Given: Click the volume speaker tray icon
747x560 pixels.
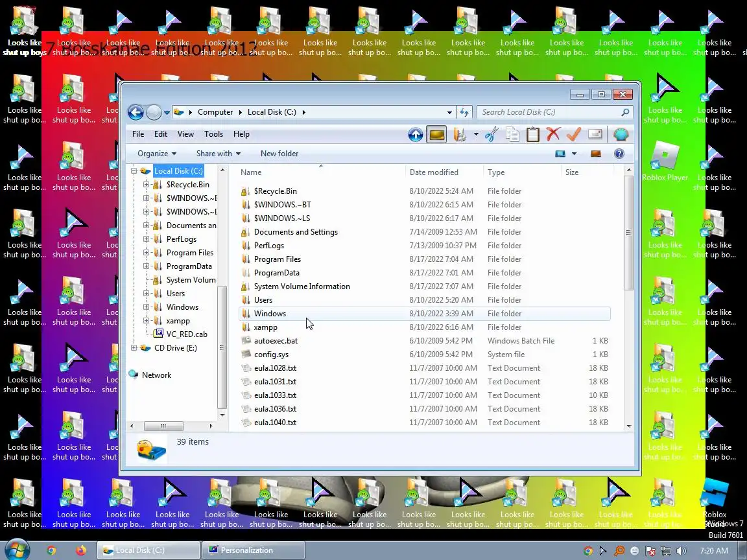Looking at the screenshot, I should [x=681, y=551].
